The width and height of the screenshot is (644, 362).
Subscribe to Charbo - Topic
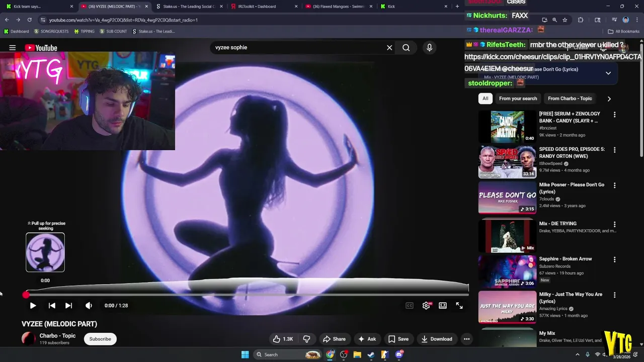click(100, 339)
